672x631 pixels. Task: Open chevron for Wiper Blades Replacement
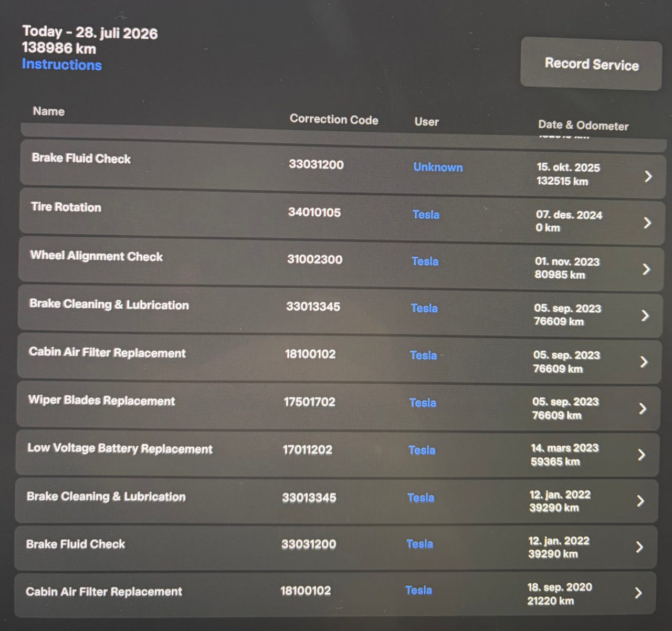[x=643, y=409]
